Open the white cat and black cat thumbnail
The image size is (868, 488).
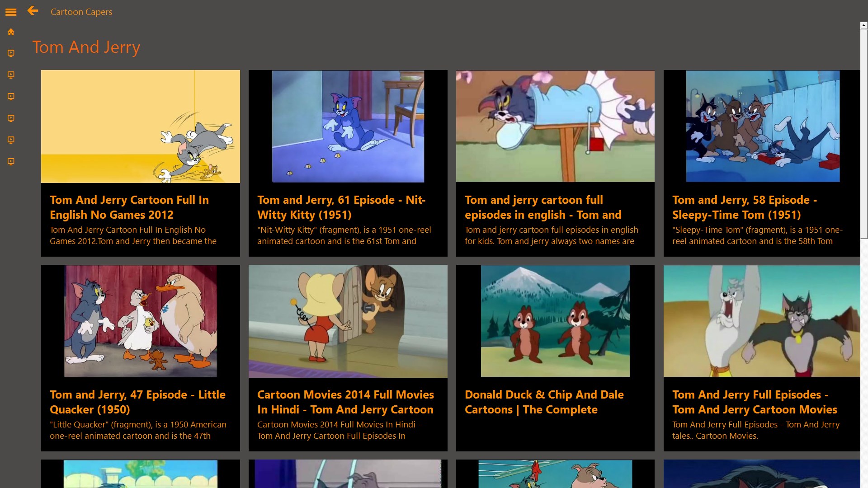[x=762, y=321]
